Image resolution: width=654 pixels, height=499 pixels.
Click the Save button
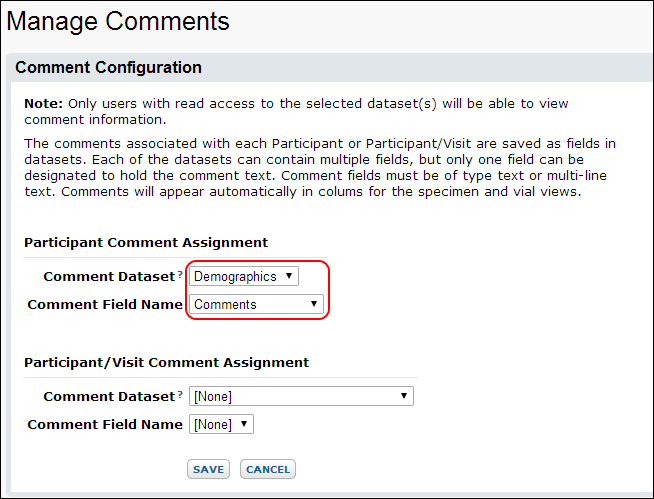(x=209, y=469)
